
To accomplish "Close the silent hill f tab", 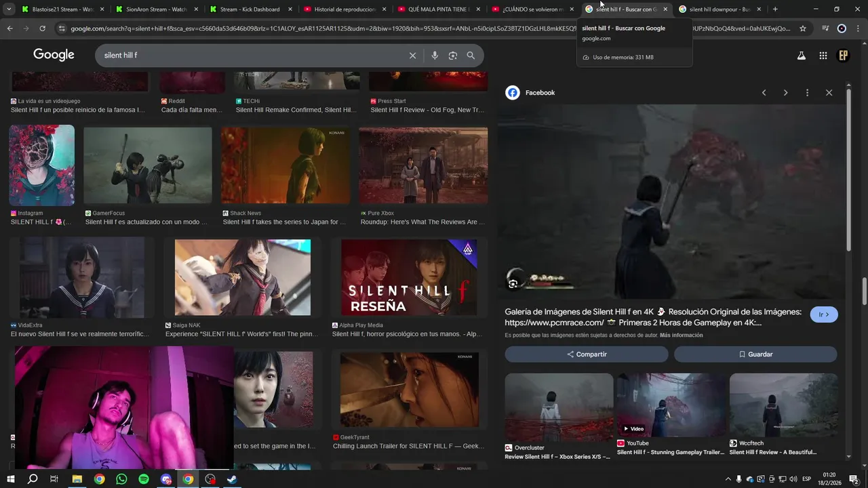I will (665, 9).
